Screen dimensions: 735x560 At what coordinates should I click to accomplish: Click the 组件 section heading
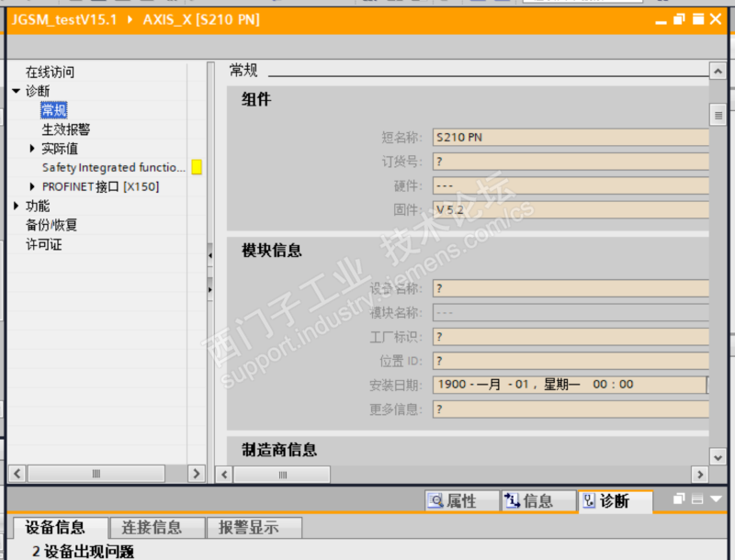(x=256, y=99)
